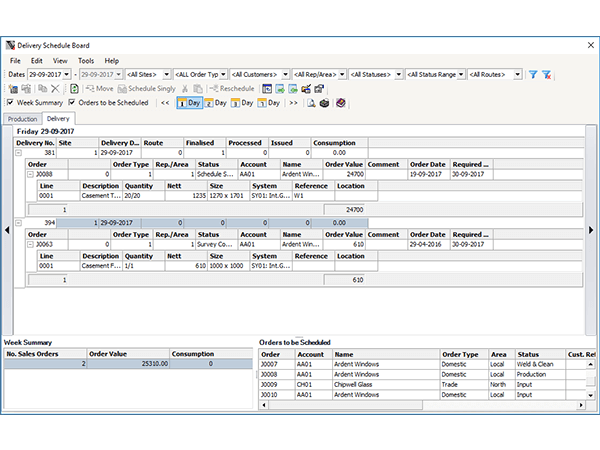Click the purple Help book icon
Viewport: 600px width, 450px height.
point(340,102)
